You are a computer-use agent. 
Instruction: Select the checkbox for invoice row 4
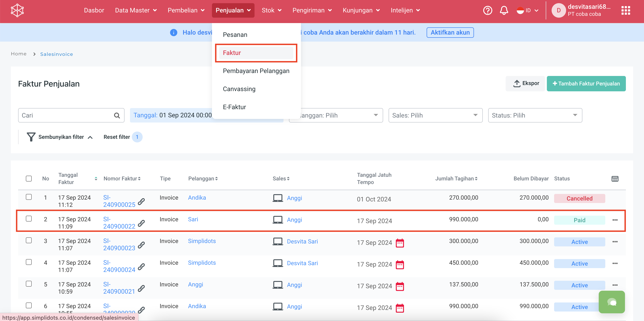point(29,262)
